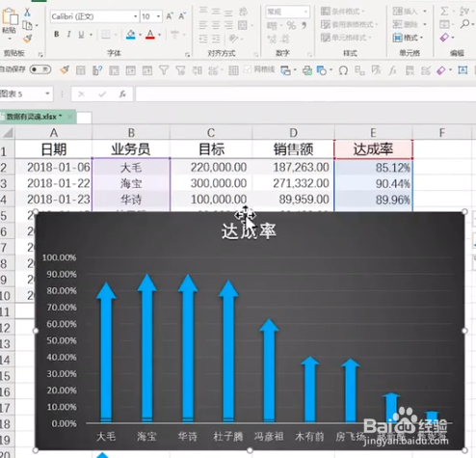
Task: Select cell with 187,263.00
Action: pyautogui.click(x=293, y=167)
